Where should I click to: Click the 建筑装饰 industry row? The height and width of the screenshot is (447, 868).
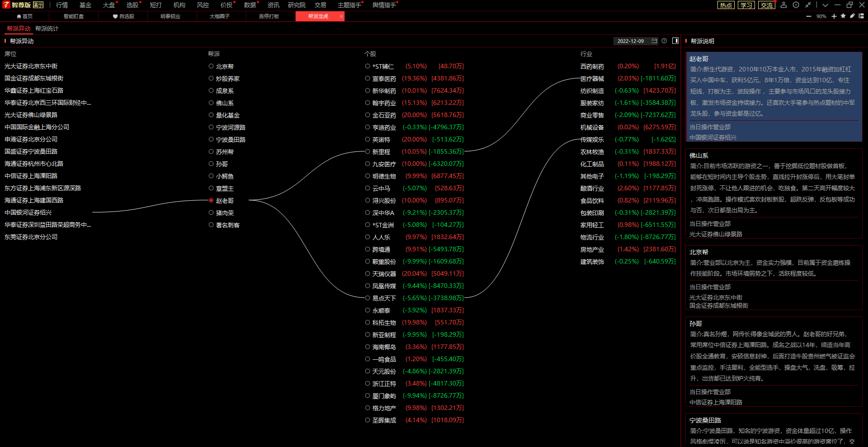tap(628, 262)
